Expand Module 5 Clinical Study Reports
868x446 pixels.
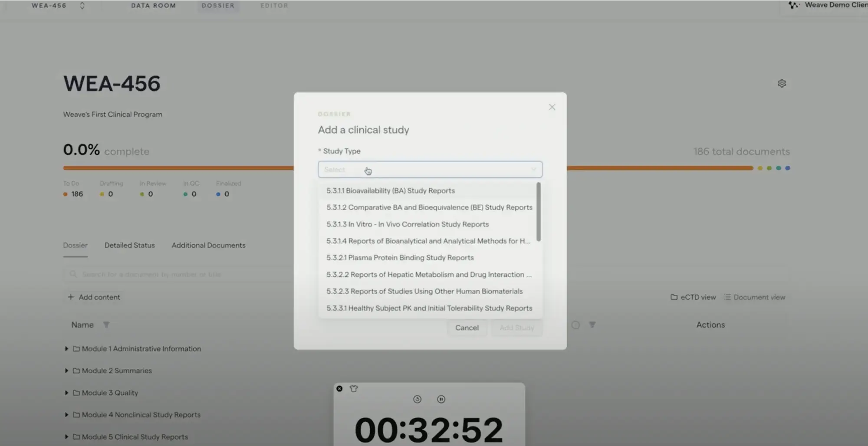coord(66,437)
